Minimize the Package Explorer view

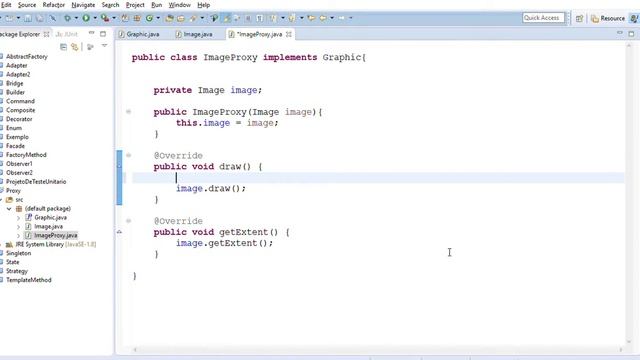91,33
